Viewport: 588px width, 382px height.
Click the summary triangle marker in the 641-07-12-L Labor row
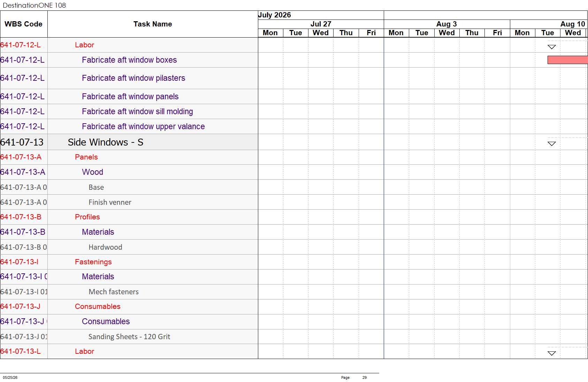pos(551,47)
